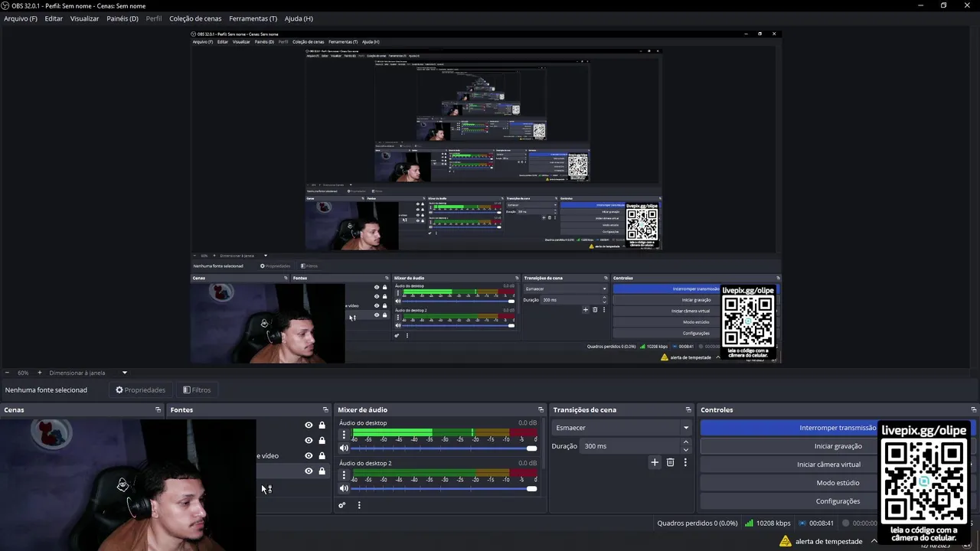
Task: Show hidden tray icons with the chevron
Action: pos(874,541)
